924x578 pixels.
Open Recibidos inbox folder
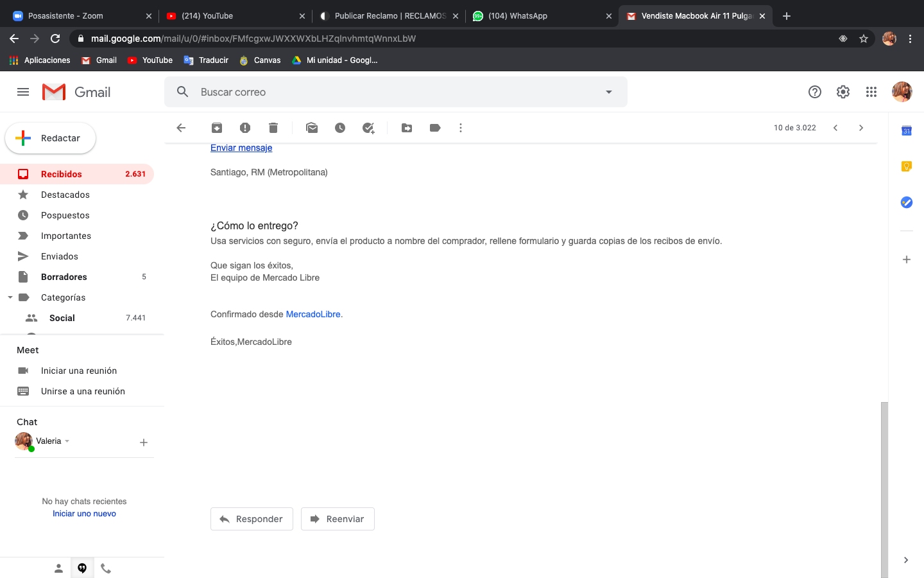coord(77,174)
